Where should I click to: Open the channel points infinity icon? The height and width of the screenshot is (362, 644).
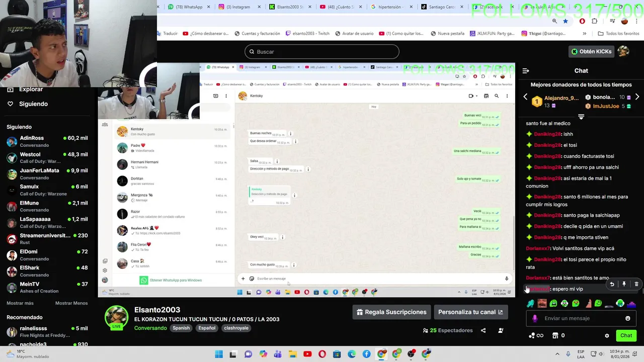click(540, 336)
